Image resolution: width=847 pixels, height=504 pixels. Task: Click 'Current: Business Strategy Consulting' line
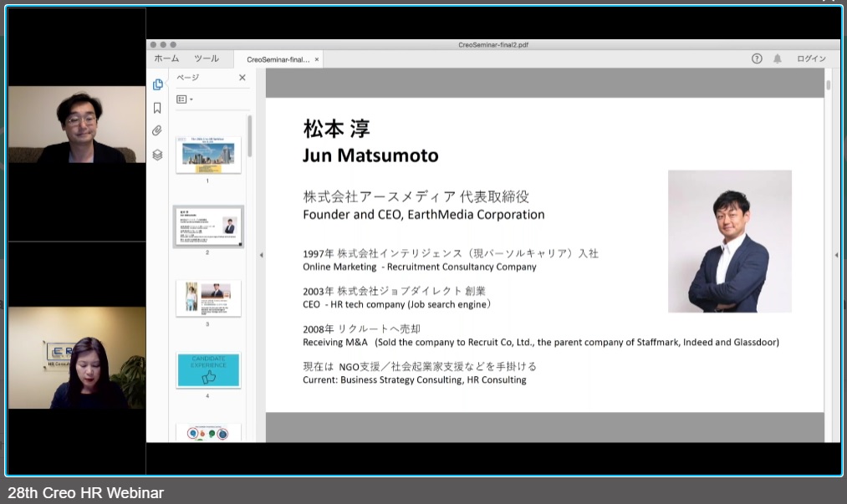[415, 379]
